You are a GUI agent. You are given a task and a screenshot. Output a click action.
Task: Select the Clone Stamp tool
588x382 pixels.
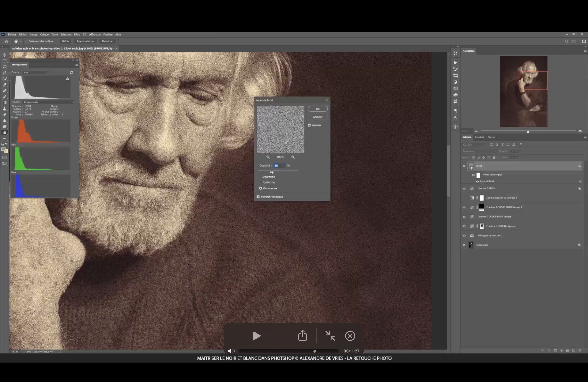click(4, 109)
